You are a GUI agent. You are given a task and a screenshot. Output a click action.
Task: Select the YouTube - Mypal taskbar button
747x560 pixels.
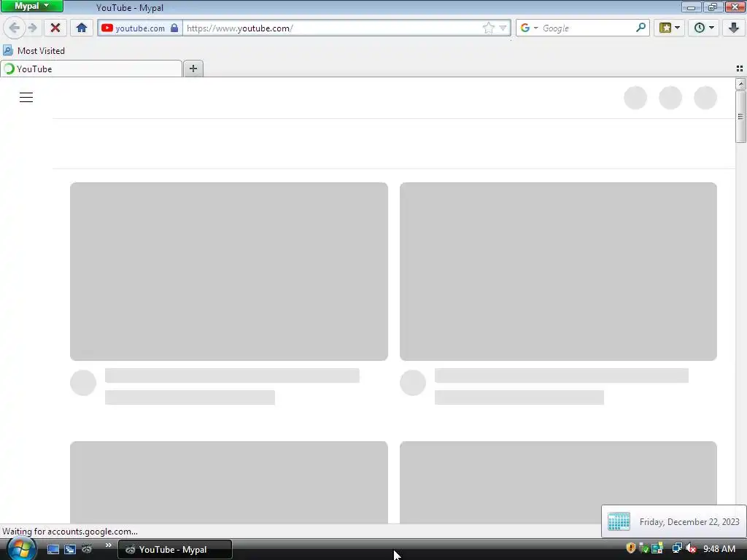(175, 550)
